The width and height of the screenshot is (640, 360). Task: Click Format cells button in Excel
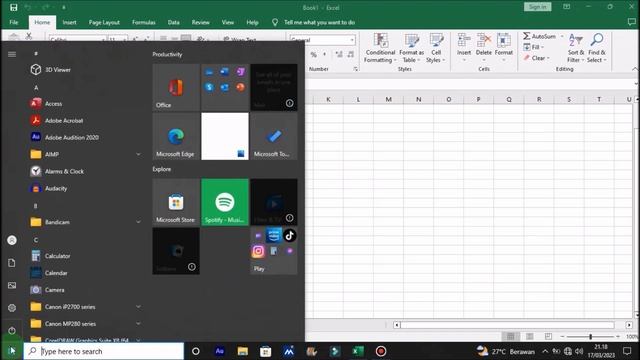coord(504,48)
